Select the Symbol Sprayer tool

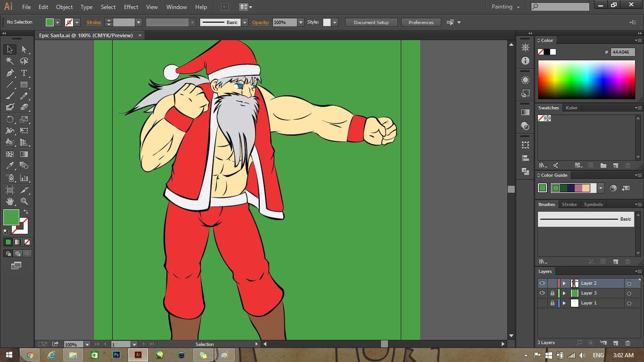click(x=9, y=178)
